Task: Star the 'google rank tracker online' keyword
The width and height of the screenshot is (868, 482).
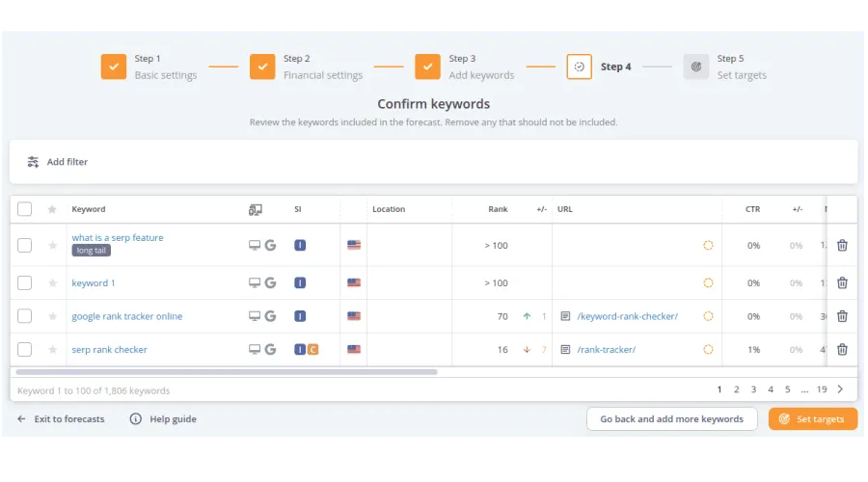Action: tap(52, 316)
